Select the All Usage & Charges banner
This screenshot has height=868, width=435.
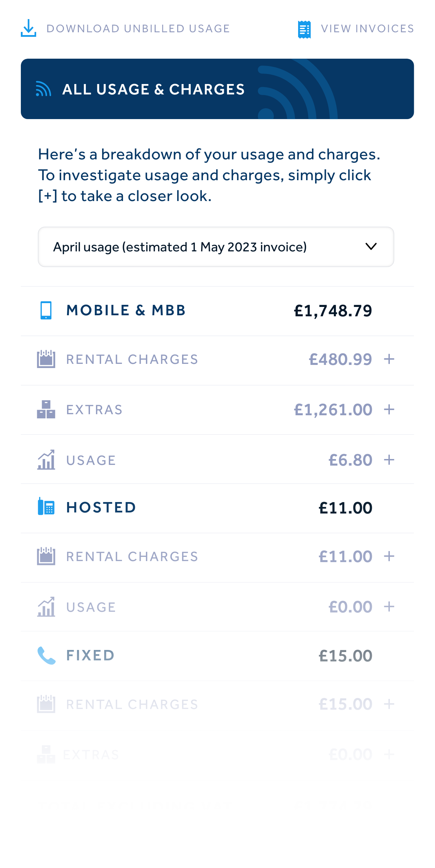click(x=217, y=89)
